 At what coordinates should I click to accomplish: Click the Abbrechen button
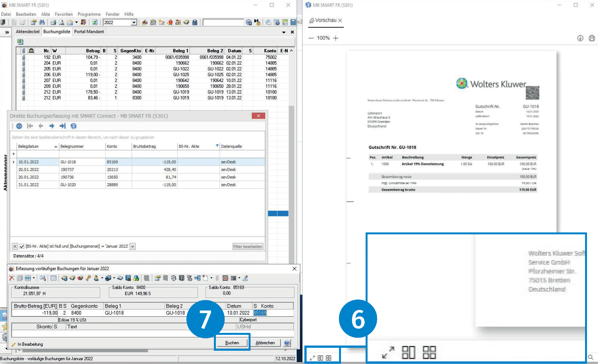pyautogui.click(x=265, y=343)
